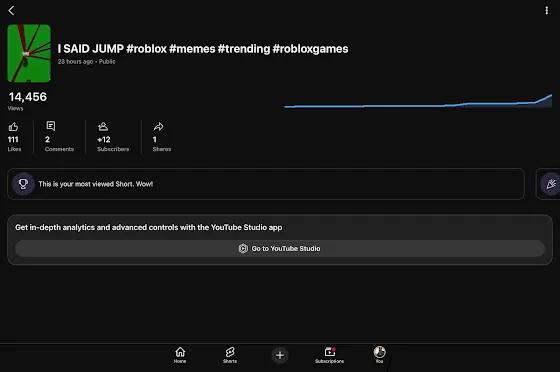The height and width of the screenshot is (372, 560).
Task: Click the '23 hours ago • Public' label
Action: [x=87, y=61]
